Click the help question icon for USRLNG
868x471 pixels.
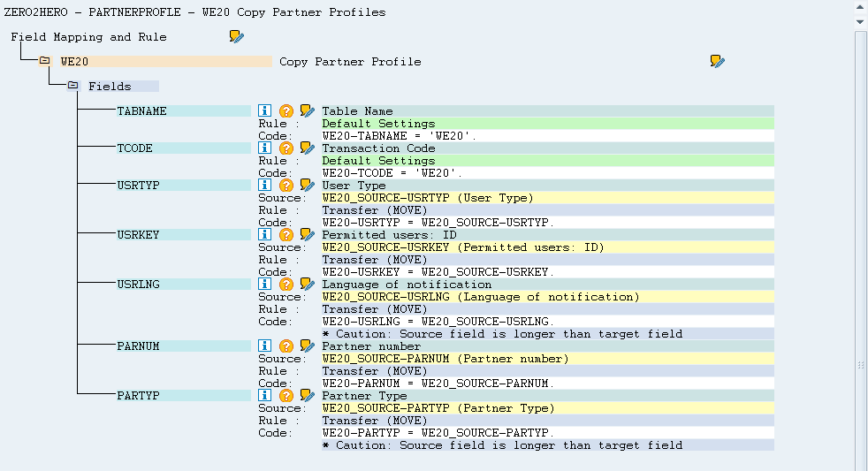(286, 285)
